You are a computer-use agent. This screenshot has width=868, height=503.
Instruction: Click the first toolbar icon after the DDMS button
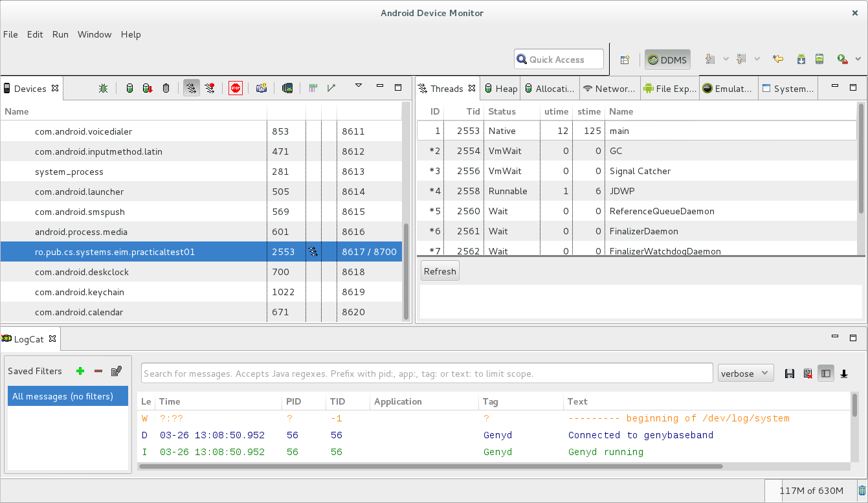[x=710, y=59]
